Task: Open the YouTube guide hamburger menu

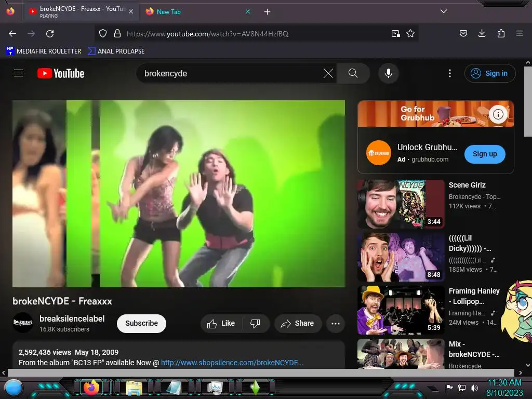Action: pos(19,73)
